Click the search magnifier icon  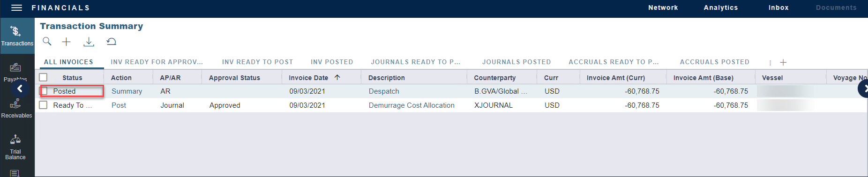(47, 42)
